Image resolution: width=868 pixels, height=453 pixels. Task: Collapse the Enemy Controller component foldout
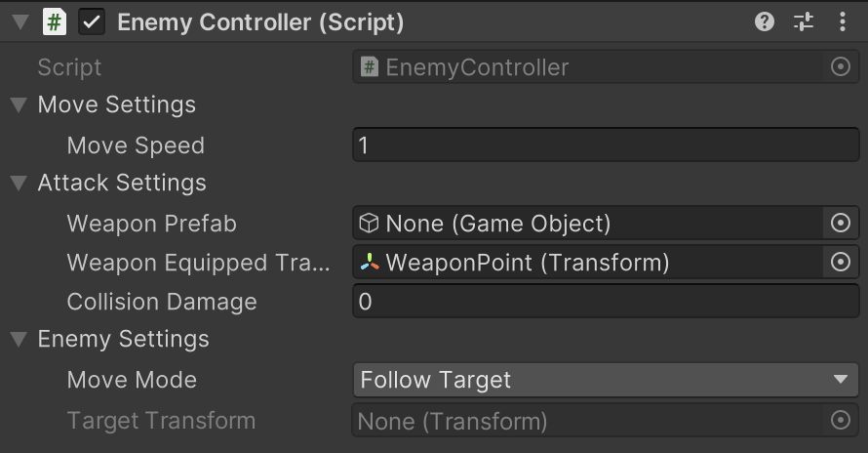point(20,22)
